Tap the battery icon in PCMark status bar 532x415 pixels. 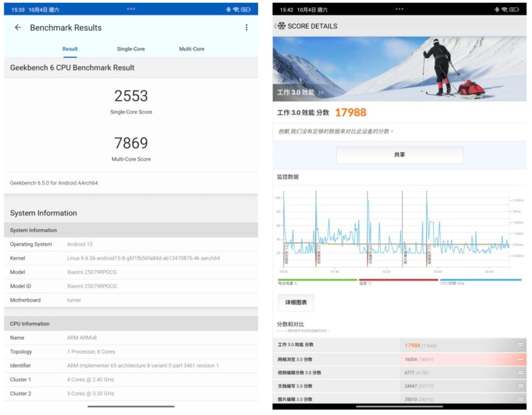click(x=514, y=10)
